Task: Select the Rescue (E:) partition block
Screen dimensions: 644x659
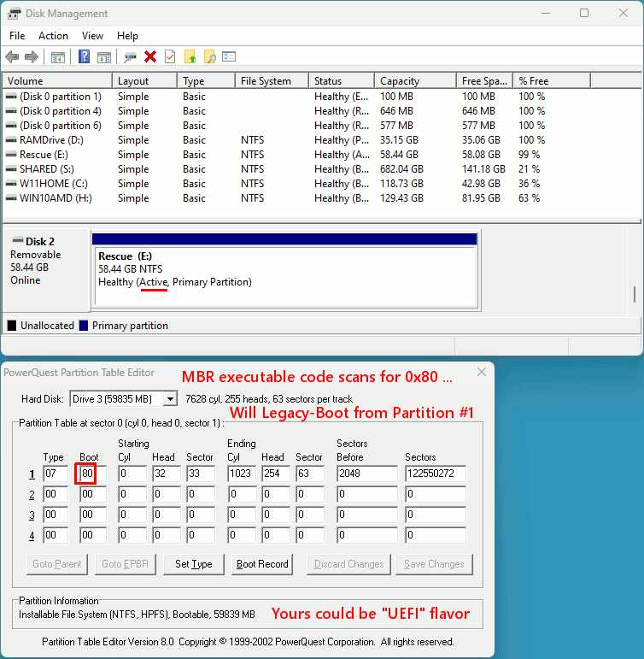Action: [x=285, y=269]
